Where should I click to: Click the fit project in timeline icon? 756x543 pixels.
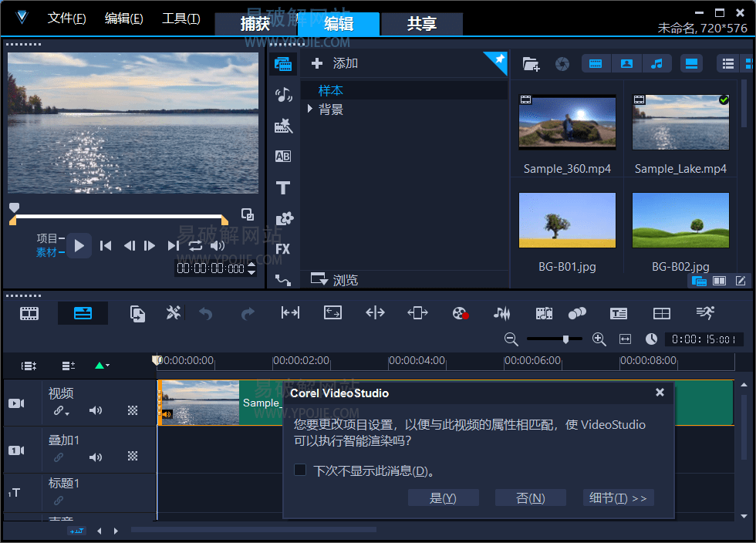[625, 339]
